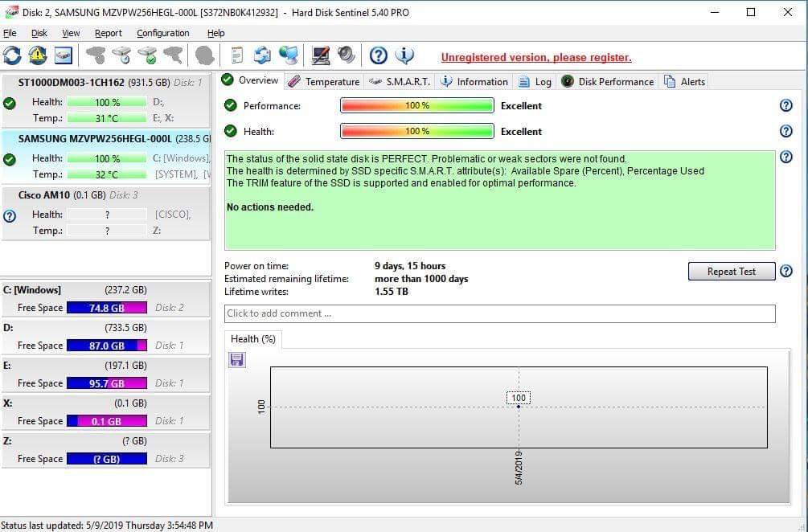Click the Repeat Test button
Screen dimensions: 808x532
click(731, 272)
